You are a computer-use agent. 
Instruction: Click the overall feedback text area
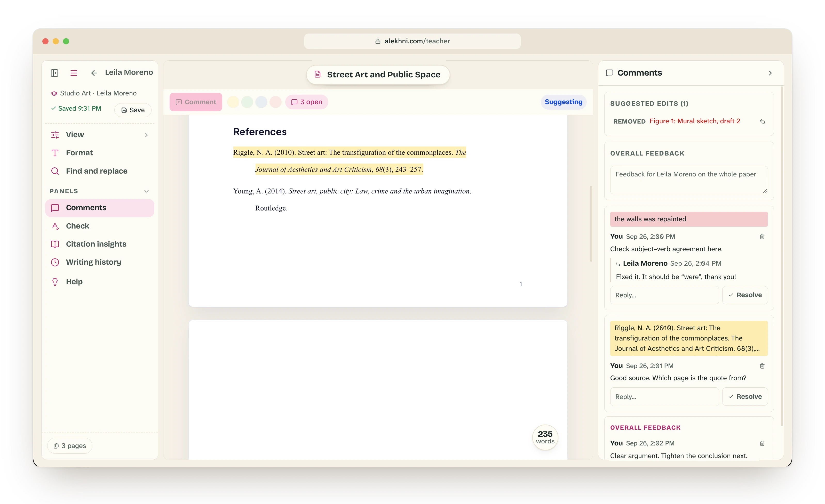[x=689, y=180]
